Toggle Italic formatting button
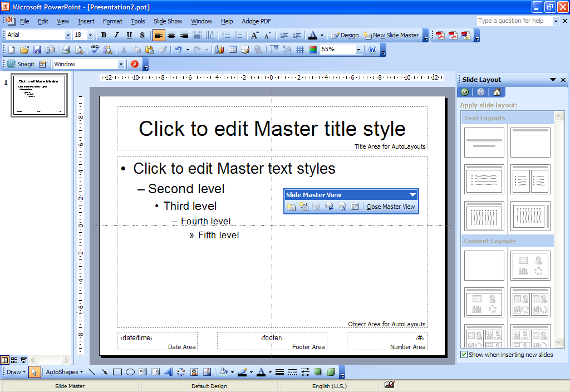The image size is (570, 392). [x=116, y=35]
